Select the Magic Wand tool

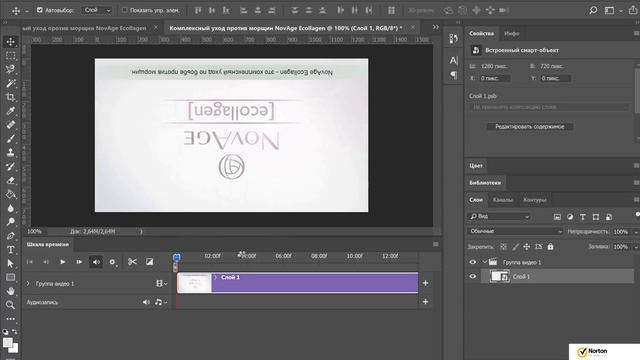tap(11, 83)
